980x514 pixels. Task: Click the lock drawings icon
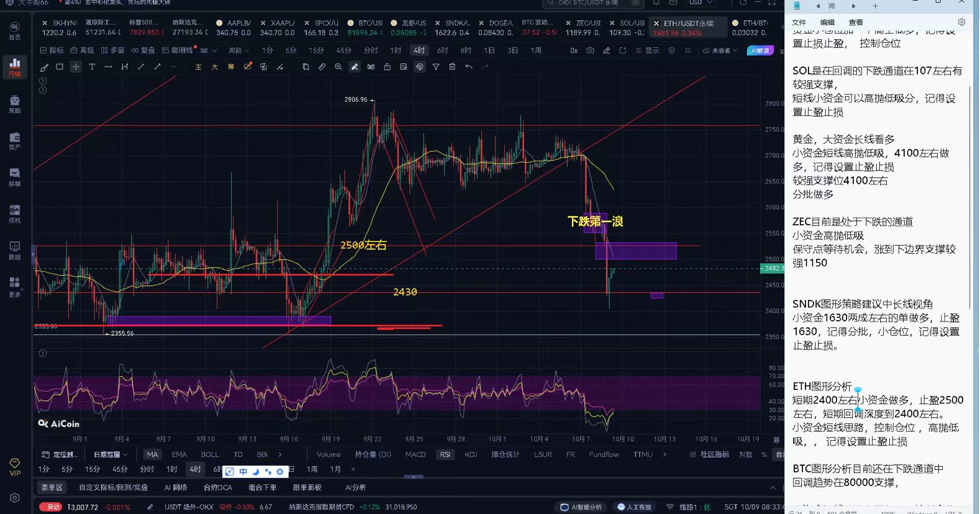tap(387, 67)
